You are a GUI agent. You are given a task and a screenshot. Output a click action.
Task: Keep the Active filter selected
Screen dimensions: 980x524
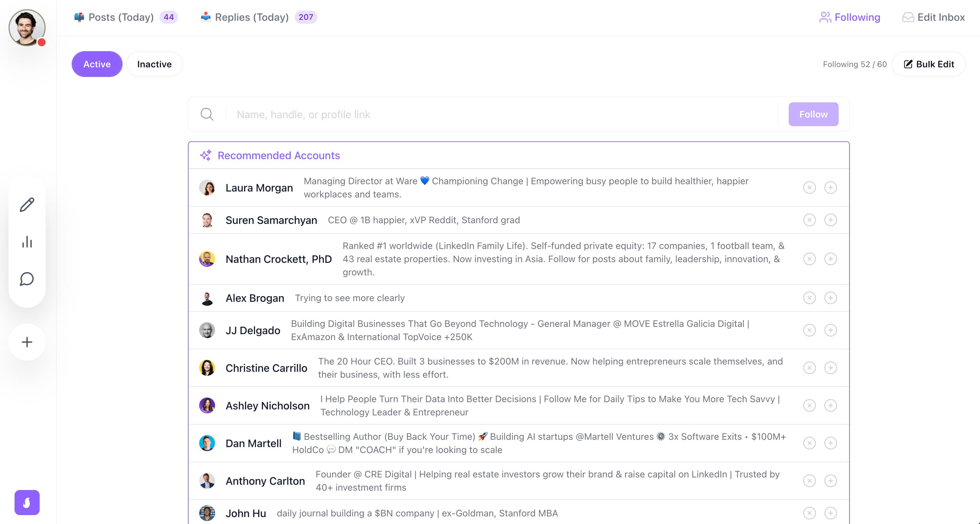click(97, 64)
